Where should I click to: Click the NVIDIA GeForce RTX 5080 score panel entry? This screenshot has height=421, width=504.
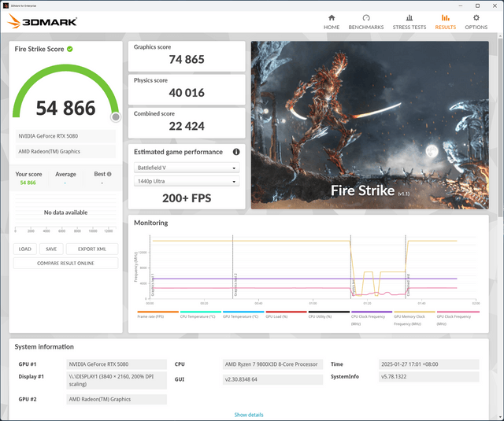pos(65,136)
